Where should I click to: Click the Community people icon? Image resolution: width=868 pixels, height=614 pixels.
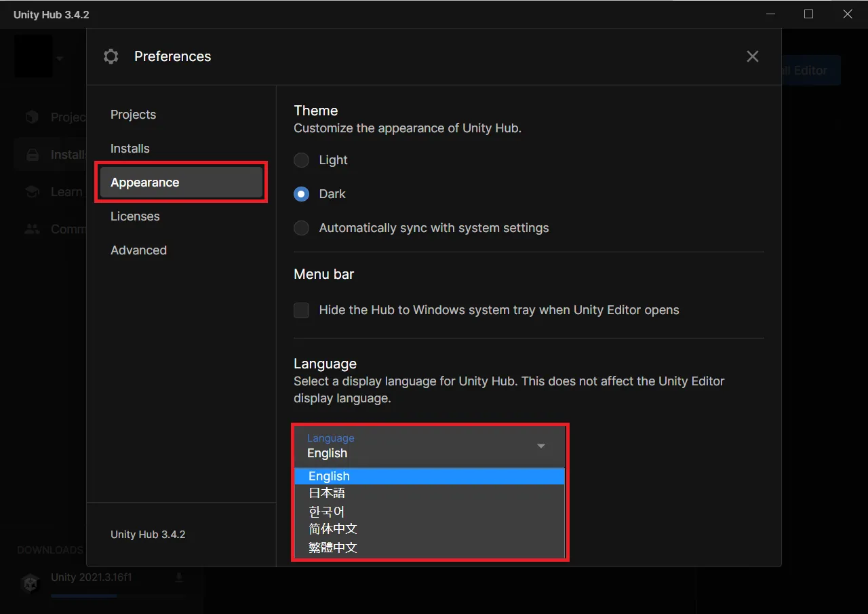coord(32,229)
